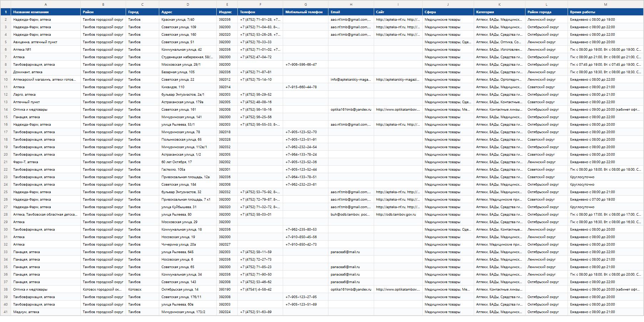Click the 'Район города' header cell

tap(547, 12)
